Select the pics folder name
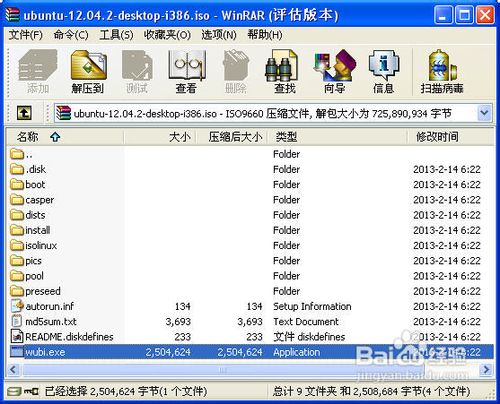 pyautogui.click(x=33, y=261)
